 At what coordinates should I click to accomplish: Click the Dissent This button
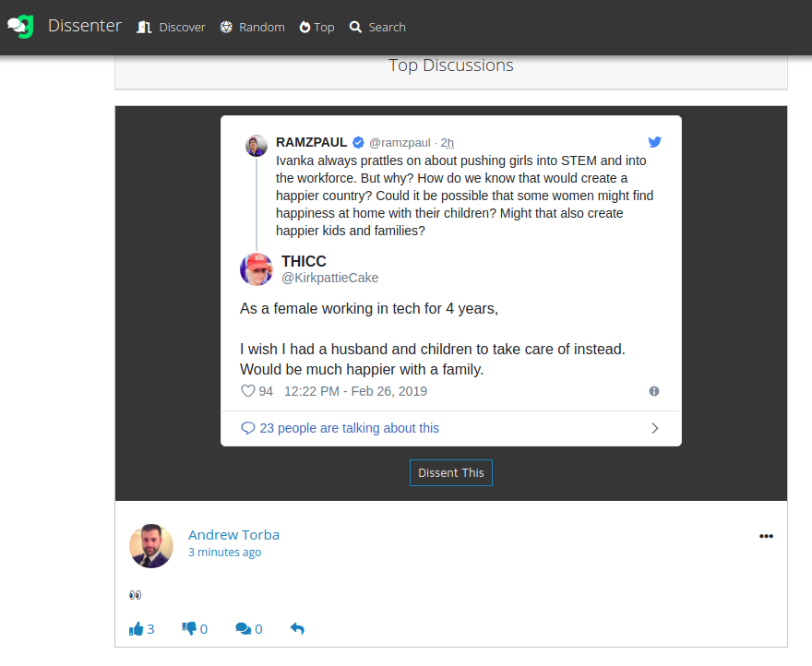[451, 473]
